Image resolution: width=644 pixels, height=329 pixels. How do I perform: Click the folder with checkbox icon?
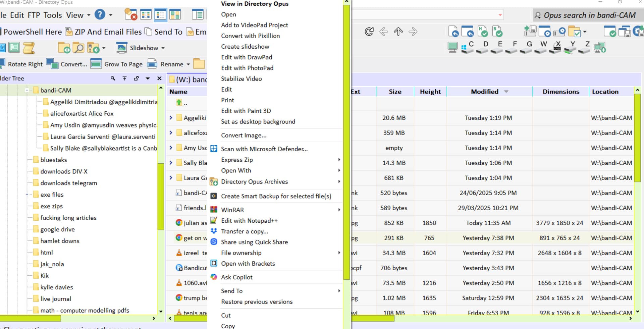[575, 32]
